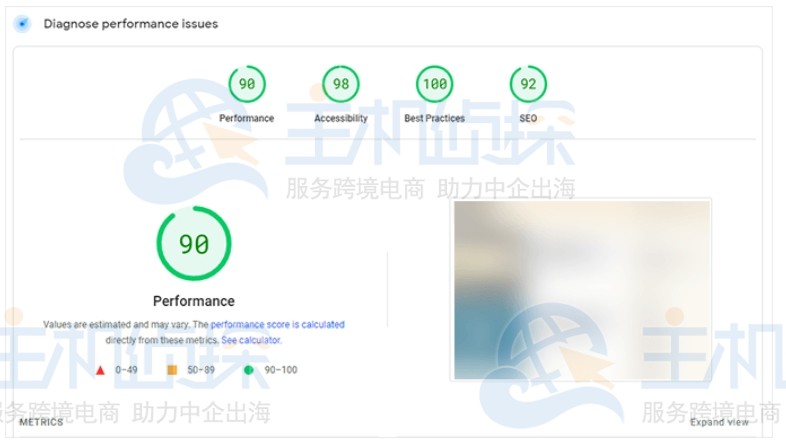Click the Best Practices gauge showing 100
786x445 pixels.
[435, 84]
